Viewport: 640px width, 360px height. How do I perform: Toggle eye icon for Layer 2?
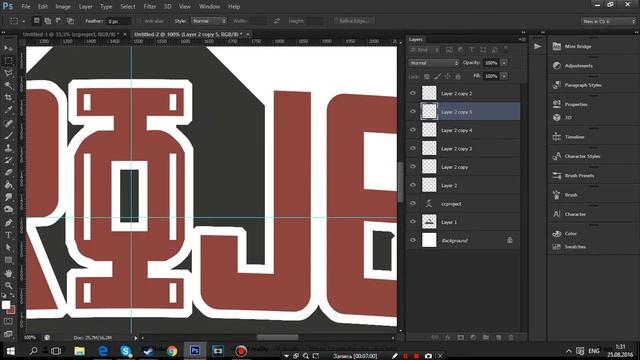[x=413, y=185]
